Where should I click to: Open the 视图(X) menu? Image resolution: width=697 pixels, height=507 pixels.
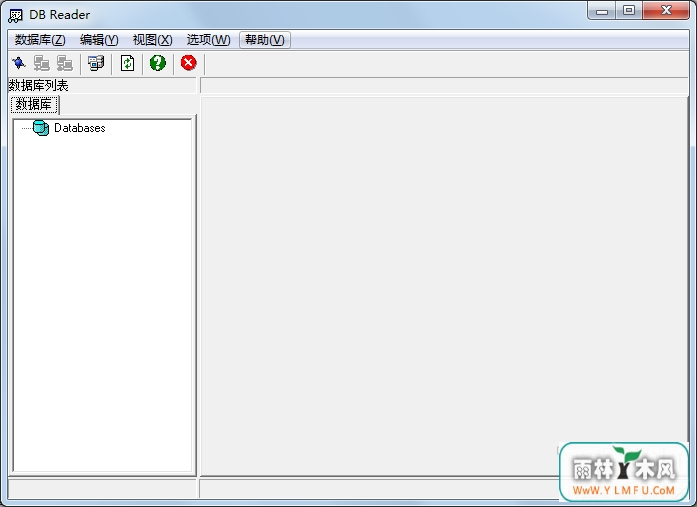coord(152,40)
